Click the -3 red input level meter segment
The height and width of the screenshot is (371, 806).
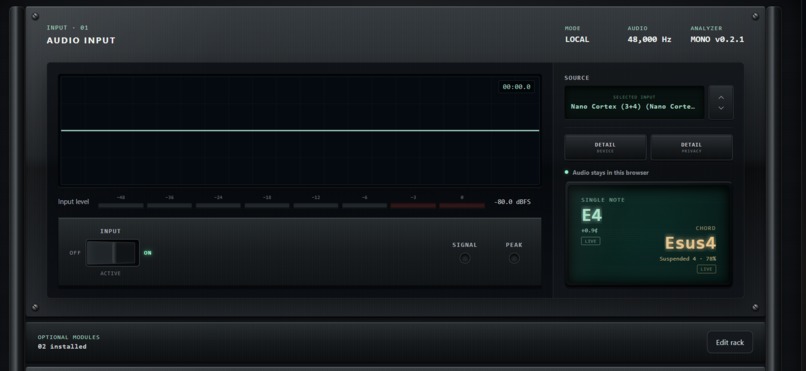coord(413,205)
